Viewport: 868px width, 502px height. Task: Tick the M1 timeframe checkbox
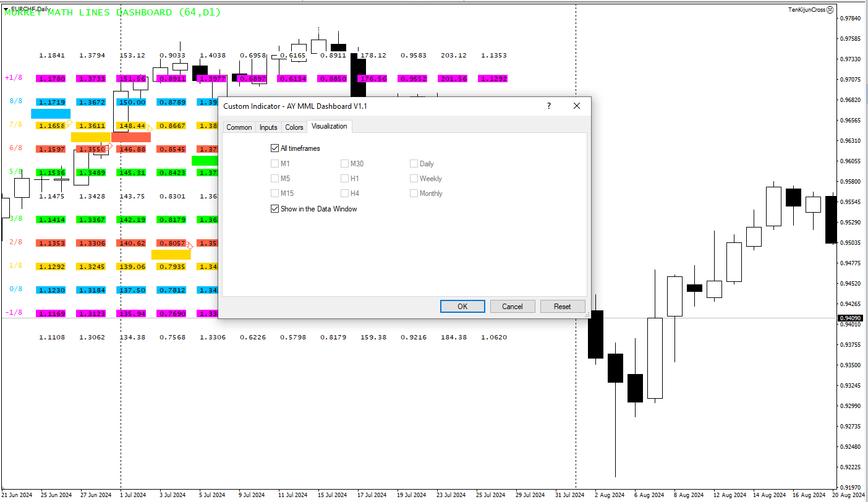coord(275,164)
